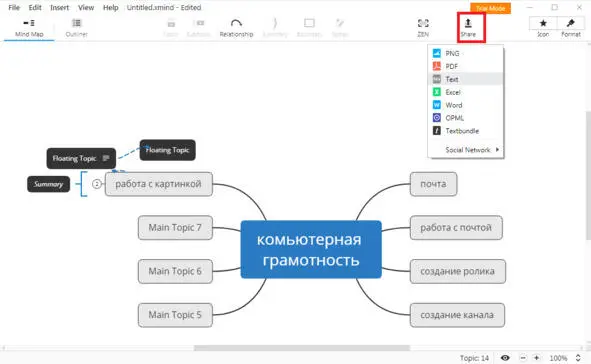Viewport: 591px width, 364px height.
Task: Select the работа с почтой topic
Action: 456,228
